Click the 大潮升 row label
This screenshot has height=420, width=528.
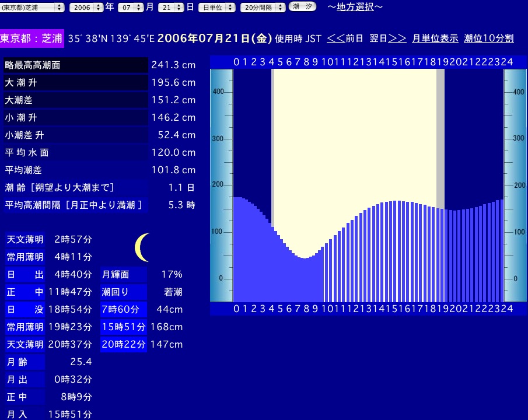(x=76, y=82)
